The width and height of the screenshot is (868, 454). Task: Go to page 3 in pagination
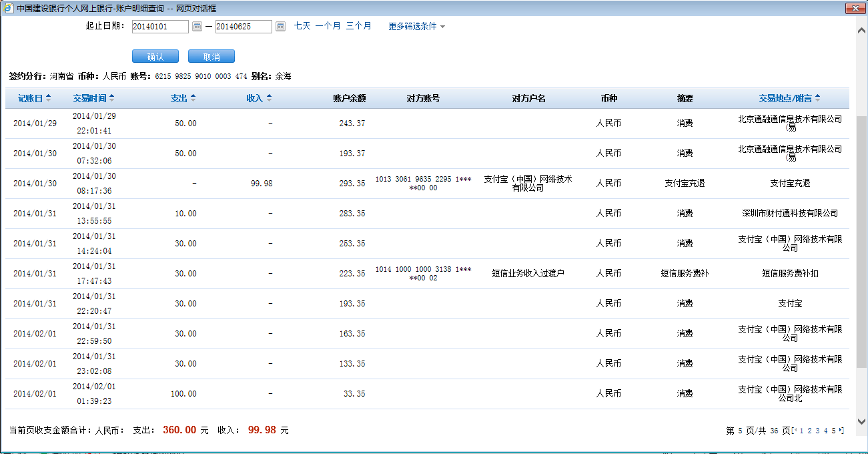pyautogui.click(x=817, y=431)
